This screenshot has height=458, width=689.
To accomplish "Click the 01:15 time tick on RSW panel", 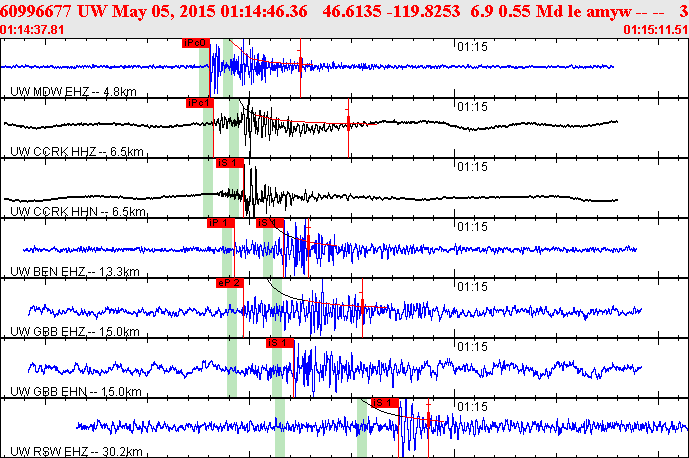I will tap(472, 407).
